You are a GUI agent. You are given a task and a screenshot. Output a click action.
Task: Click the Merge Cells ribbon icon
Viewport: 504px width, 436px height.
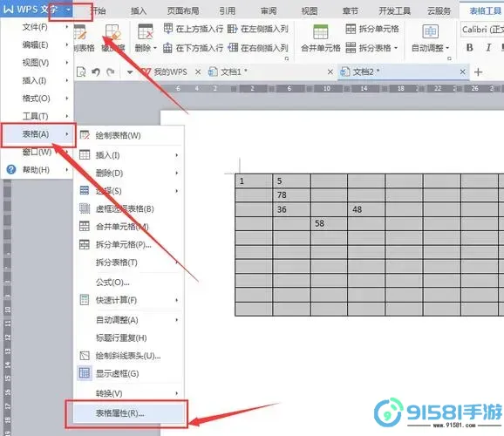coord(321,31)
